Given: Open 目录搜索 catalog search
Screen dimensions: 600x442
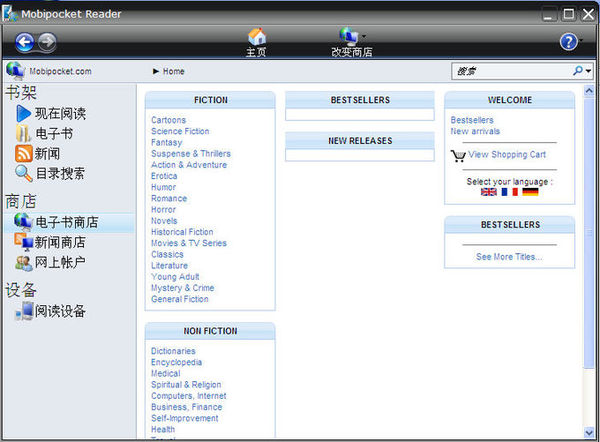Looking at the screenshot, I should (x=60, y=173).
